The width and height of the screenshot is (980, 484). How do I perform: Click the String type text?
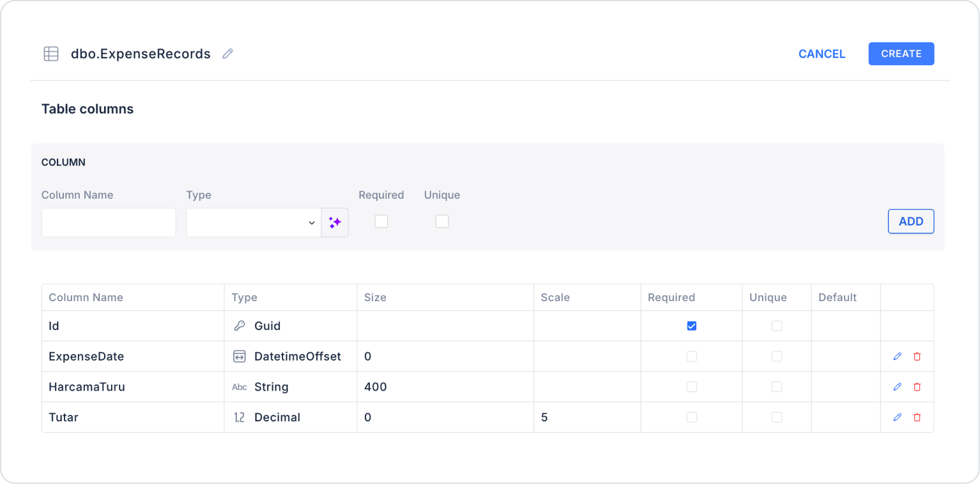[272, 387]
